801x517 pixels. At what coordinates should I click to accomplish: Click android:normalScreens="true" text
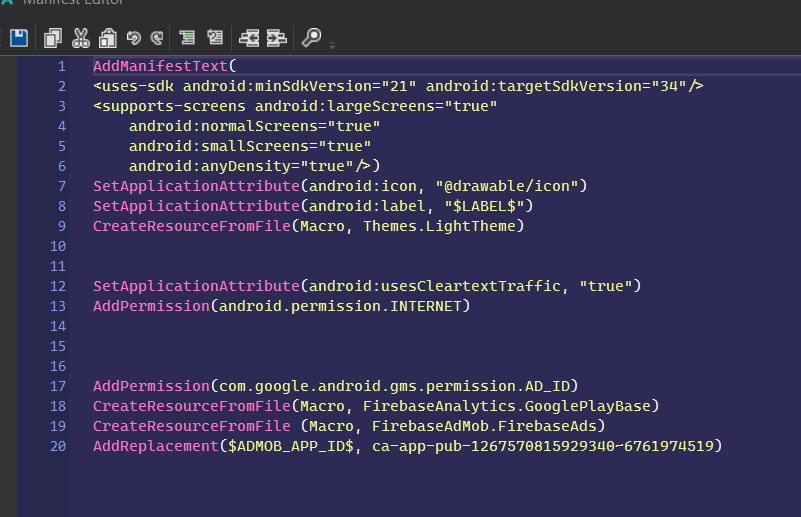click(254, 126)
